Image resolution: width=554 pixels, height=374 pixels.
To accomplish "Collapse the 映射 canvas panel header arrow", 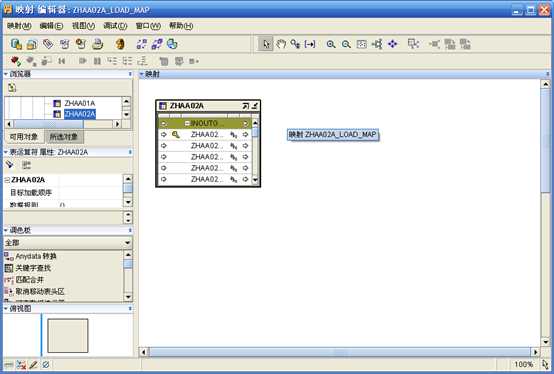I will [141, 74].
